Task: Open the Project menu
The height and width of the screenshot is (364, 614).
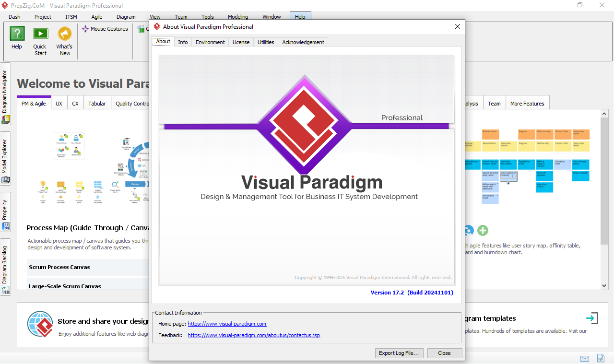Action: tap(43, 17)
